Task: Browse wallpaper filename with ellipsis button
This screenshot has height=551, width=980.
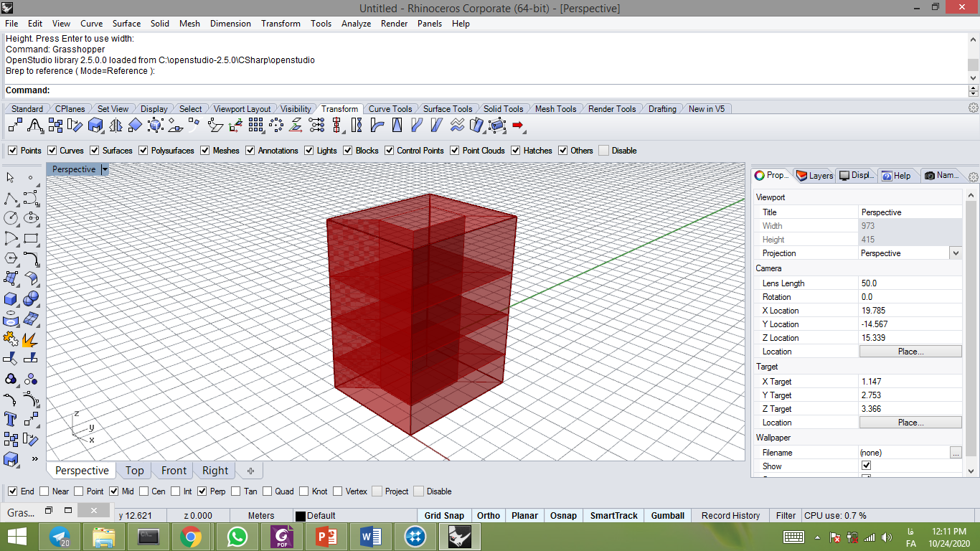Action: point(955,453)
